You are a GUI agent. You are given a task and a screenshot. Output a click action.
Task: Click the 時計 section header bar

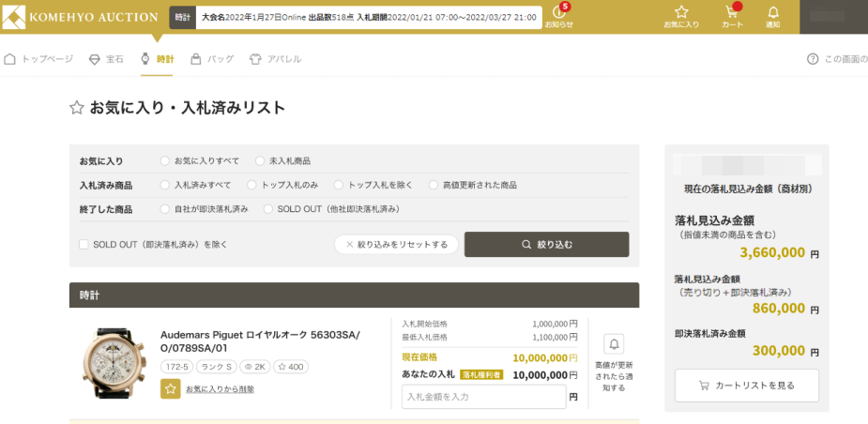coord(355,295)
